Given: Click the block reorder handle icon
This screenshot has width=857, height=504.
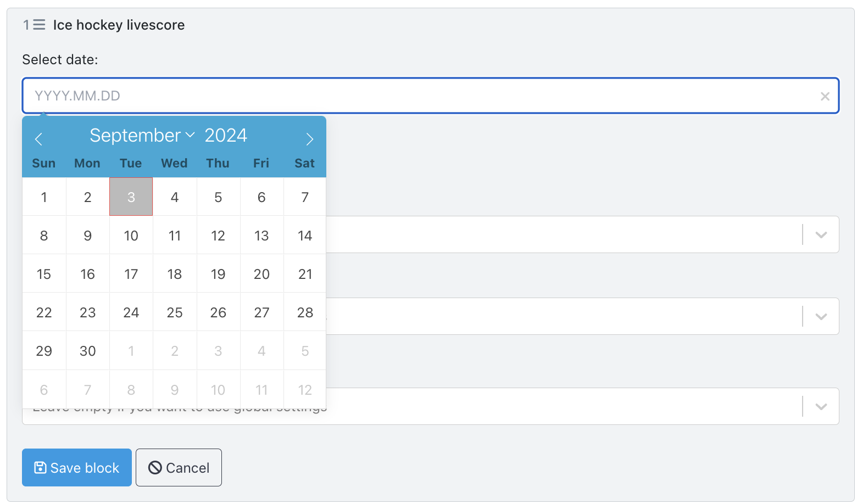Looking at the screenshot, I should click(x=39, y=25).
